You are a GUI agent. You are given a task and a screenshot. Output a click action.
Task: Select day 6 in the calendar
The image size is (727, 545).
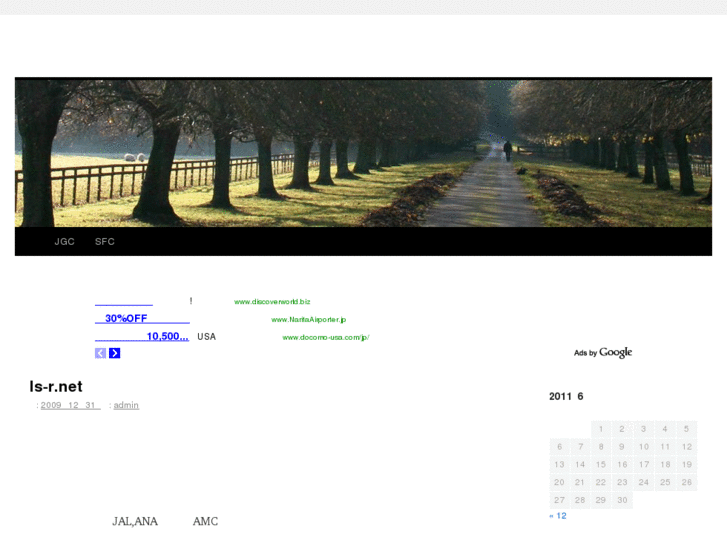point(560,447)
